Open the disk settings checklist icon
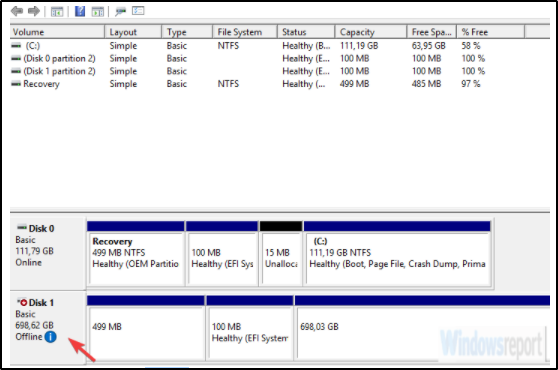558x370 pixels. 138,11
